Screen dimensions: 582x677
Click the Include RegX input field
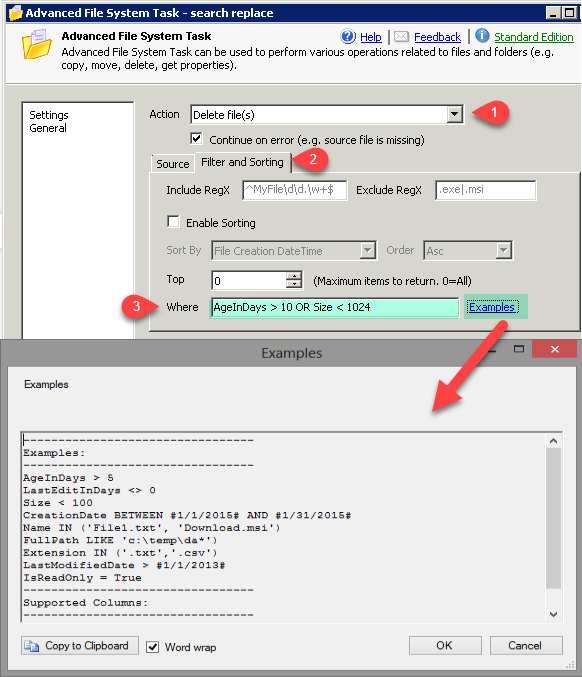tap(295, 190)
